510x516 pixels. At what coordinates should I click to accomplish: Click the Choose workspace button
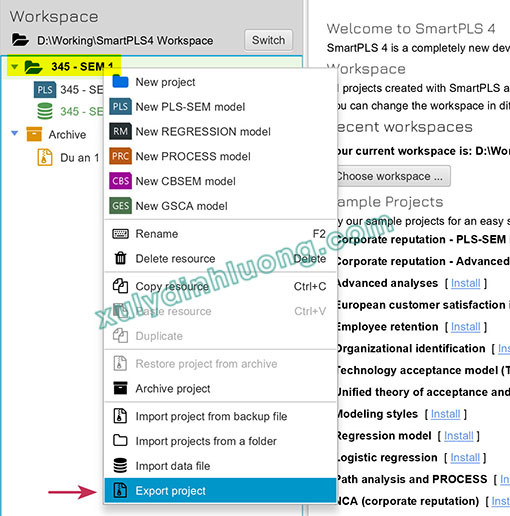tap(393, 176)
